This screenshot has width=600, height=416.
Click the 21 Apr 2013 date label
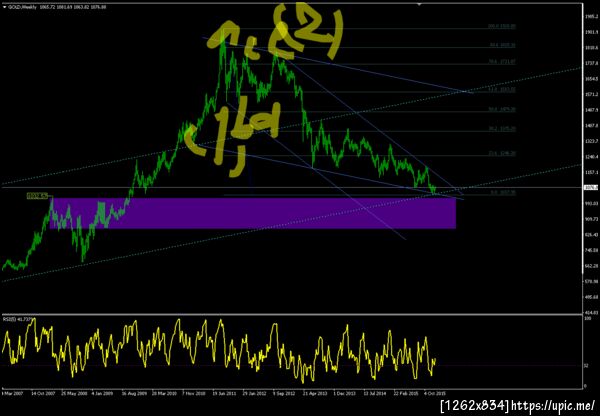click(315, 393)
